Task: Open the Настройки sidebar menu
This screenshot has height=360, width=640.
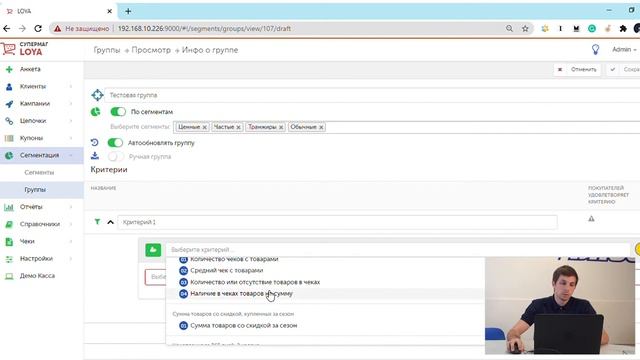Action: click(36, 258)
